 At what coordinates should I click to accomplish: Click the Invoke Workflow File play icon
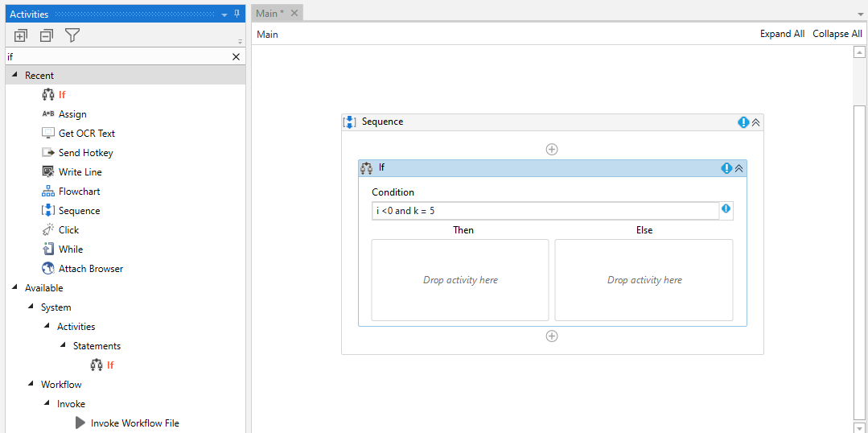80,423
